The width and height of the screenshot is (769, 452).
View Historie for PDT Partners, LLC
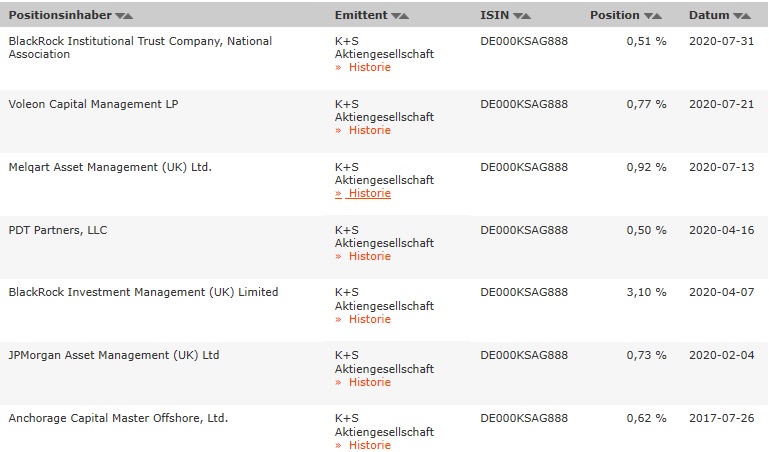coord(369,256)
